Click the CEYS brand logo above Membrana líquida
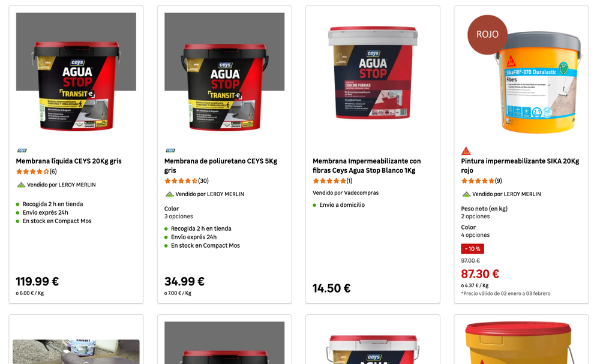Image resolution: width=600 pixels, height=364 pixels. point(22,151)
